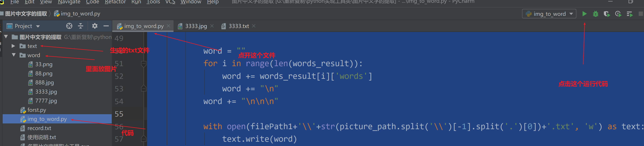Collapse the word folder
Viewport: 644px width, 146px height.
click(14, 55)
